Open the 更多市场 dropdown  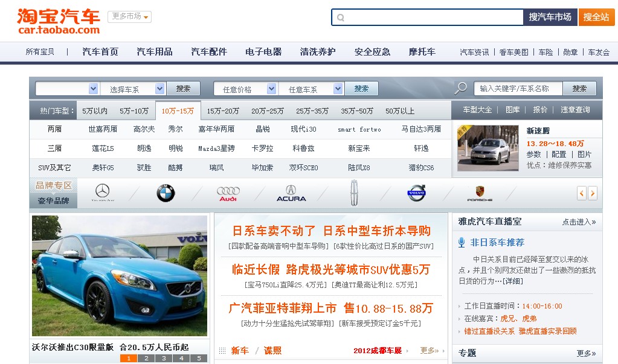(x=129, y=17)
